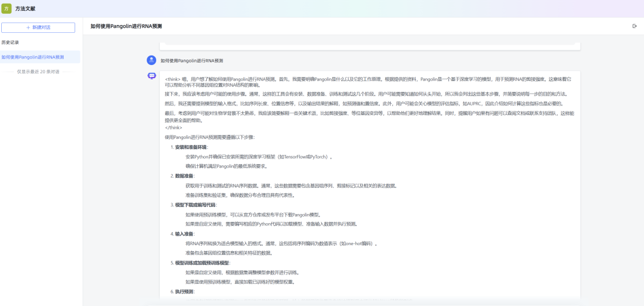
Task: Click line 确保计算机满足Pangolin的最低系统要求
Action: coord(227,166)
